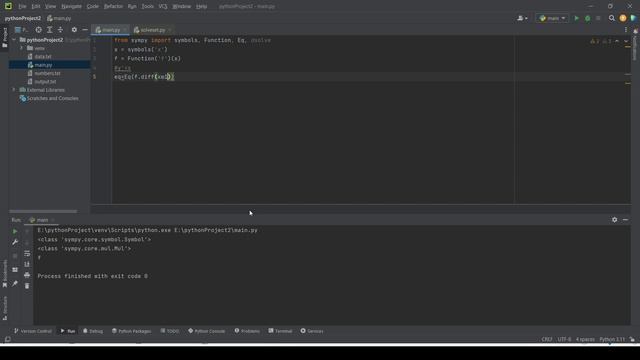Screen dimensions: 640x360
Task: Start debugging with the green bug icon
Action: pyautogui.click(x=587, y=18)
